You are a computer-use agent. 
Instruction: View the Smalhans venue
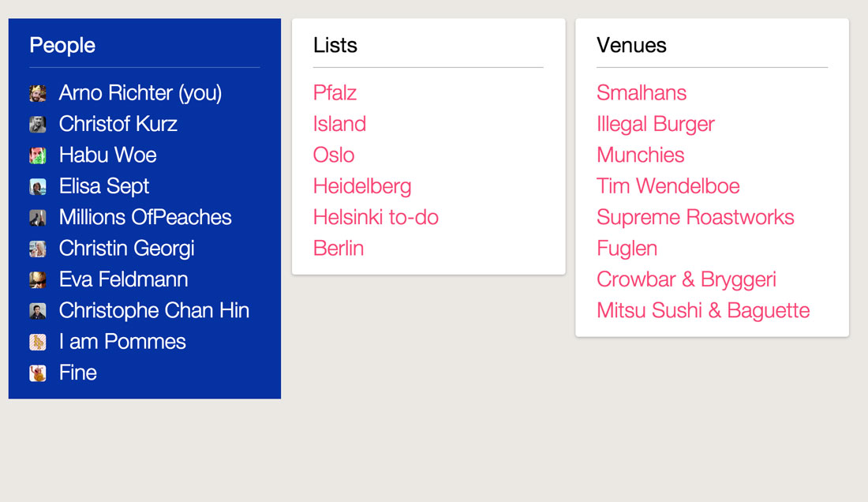pyautogui.click(x=642, y=92)
